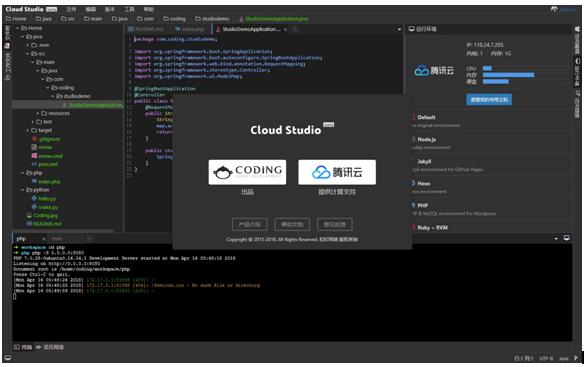This screenshot has height=367, width=588.
Task: Click the 产品介绍 button in dialog
Action: coord(250,225)
